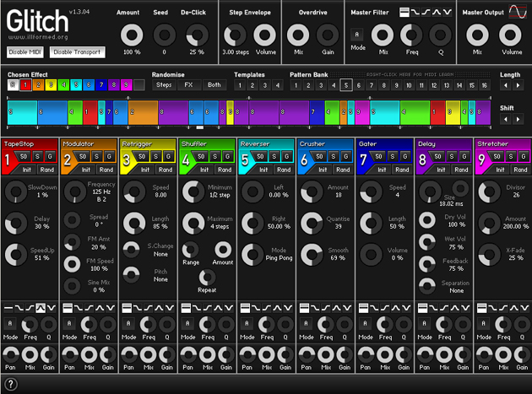532x394 pixels.
Task: Load template 3
Action: [264, 85]
